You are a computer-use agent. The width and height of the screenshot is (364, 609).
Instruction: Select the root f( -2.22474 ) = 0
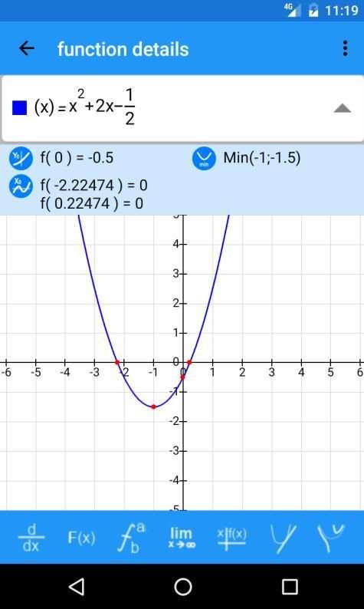pos(94,185)
